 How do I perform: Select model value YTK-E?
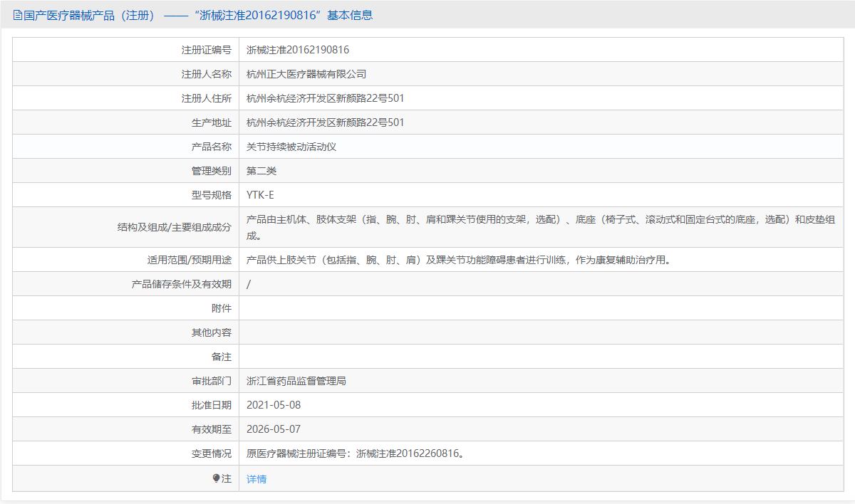[260, 195]
